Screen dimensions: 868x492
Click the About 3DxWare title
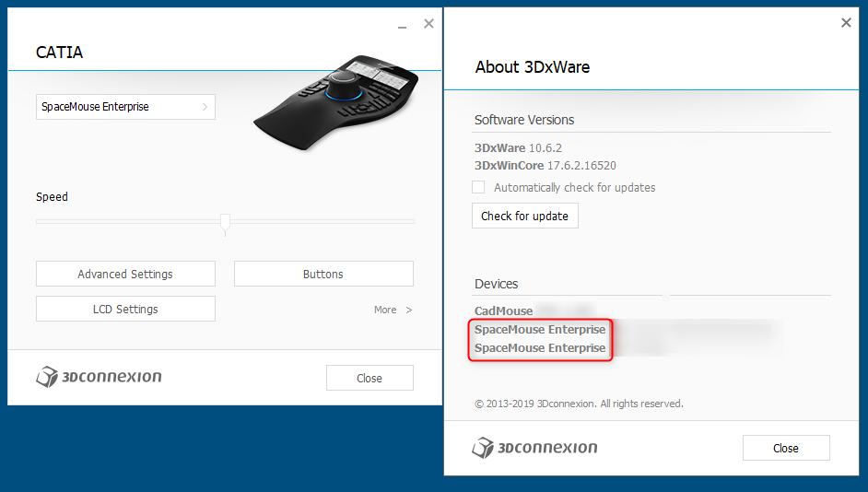533,67
